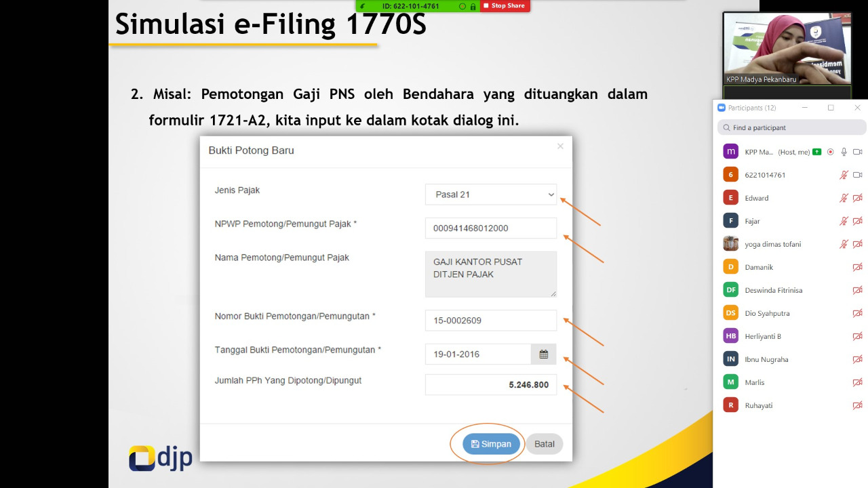Click the Find a participant search box
Screen dimensions: 868x488
coord(791,127)
